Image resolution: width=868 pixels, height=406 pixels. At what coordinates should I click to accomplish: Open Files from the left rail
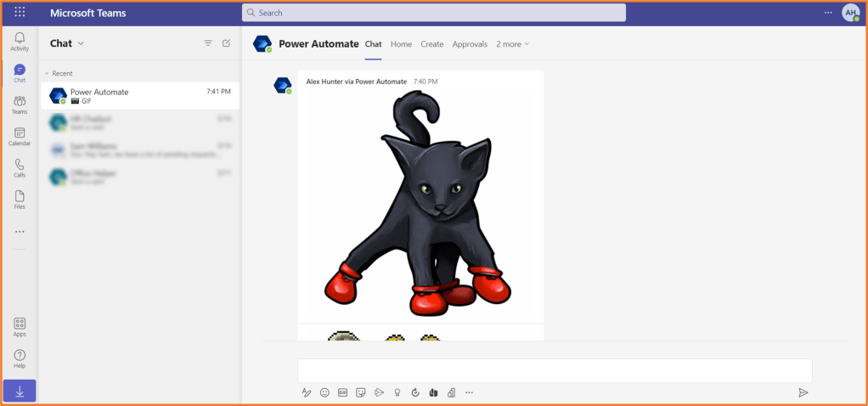[20, 200]
